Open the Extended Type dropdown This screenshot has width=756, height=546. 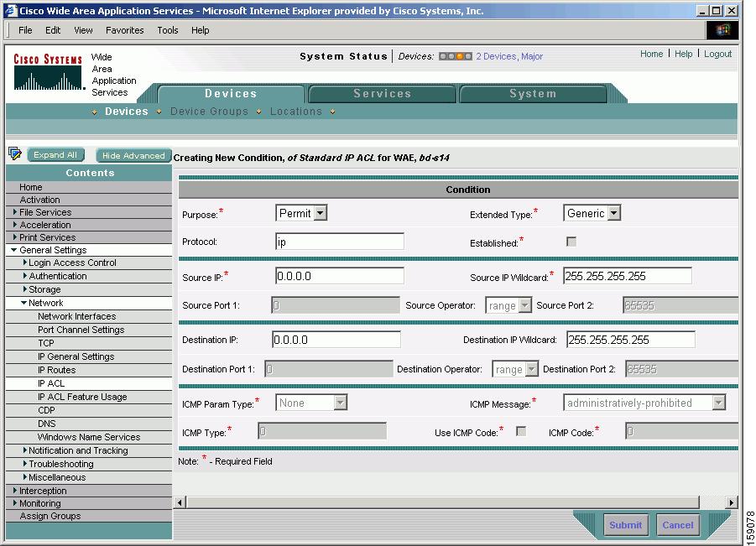[x=592, y=213]
